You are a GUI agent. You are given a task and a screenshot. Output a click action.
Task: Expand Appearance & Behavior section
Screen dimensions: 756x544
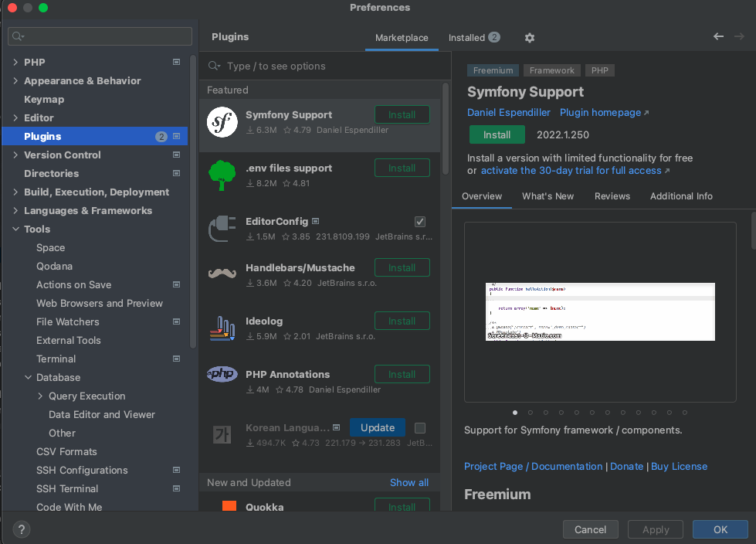[x=15, y=80]
